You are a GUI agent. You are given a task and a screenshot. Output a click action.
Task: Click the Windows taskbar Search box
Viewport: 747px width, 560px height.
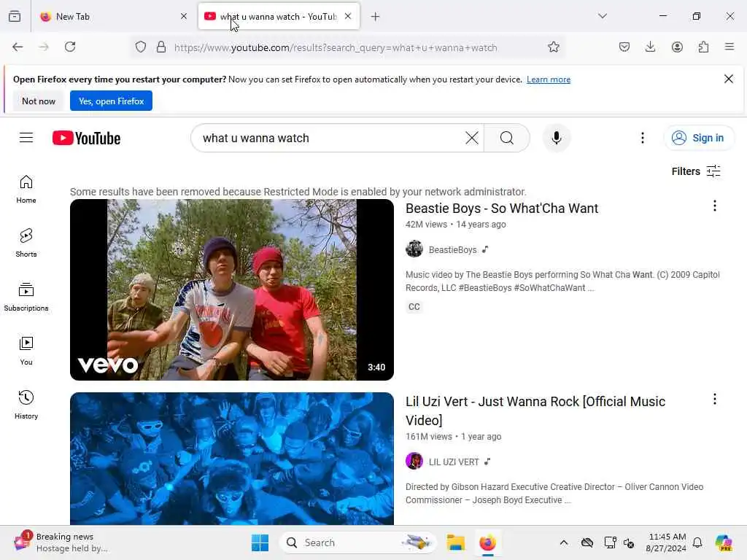[x=358, y=542]
